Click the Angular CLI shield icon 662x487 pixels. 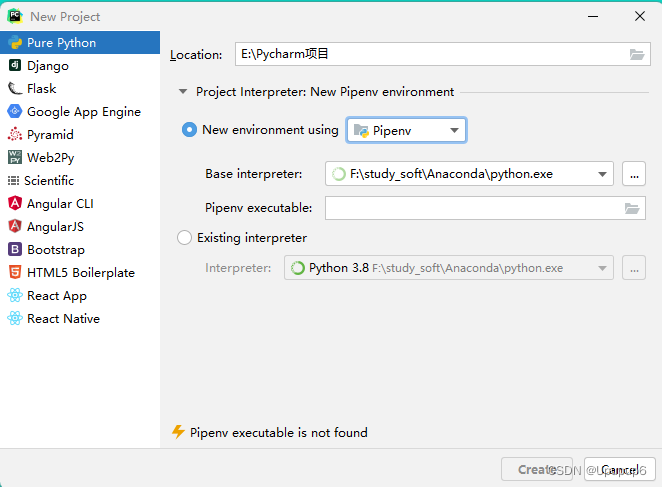(15, 203)
